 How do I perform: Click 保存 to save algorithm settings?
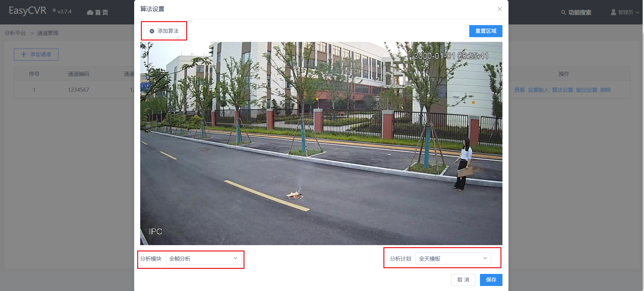(x=491, y=280)
